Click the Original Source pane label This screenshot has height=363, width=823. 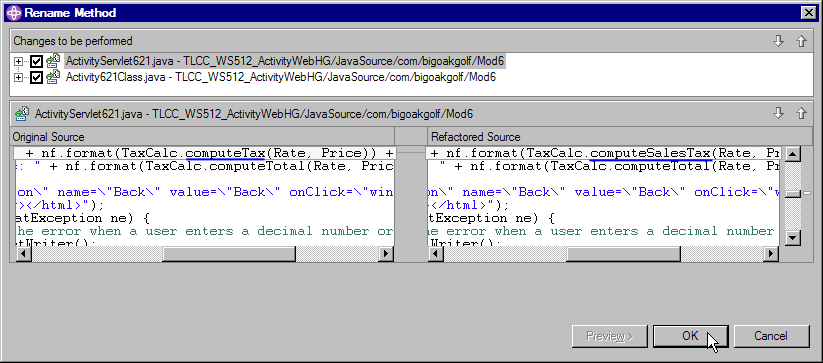pos(48,137)
